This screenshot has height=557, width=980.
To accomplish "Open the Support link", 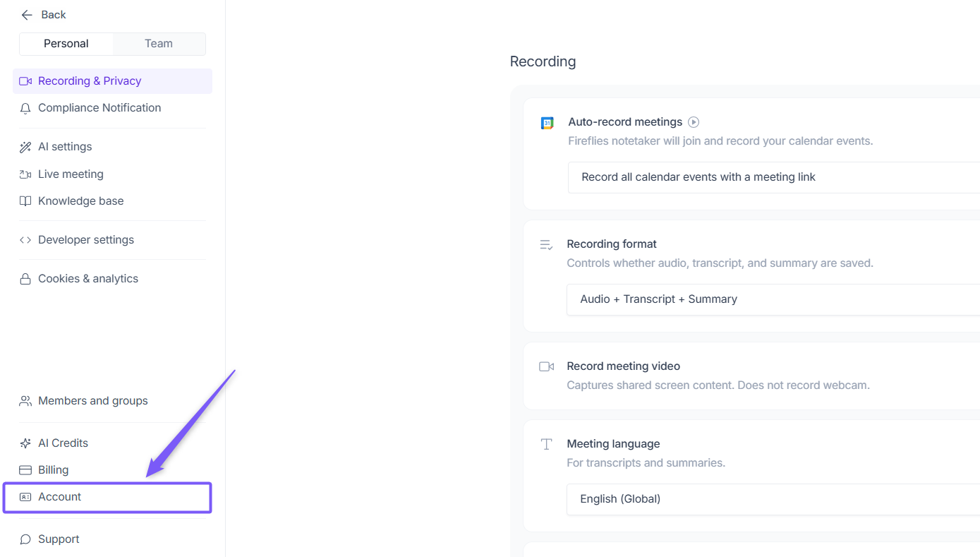I will pyautogui.click(x=59, y=539).
